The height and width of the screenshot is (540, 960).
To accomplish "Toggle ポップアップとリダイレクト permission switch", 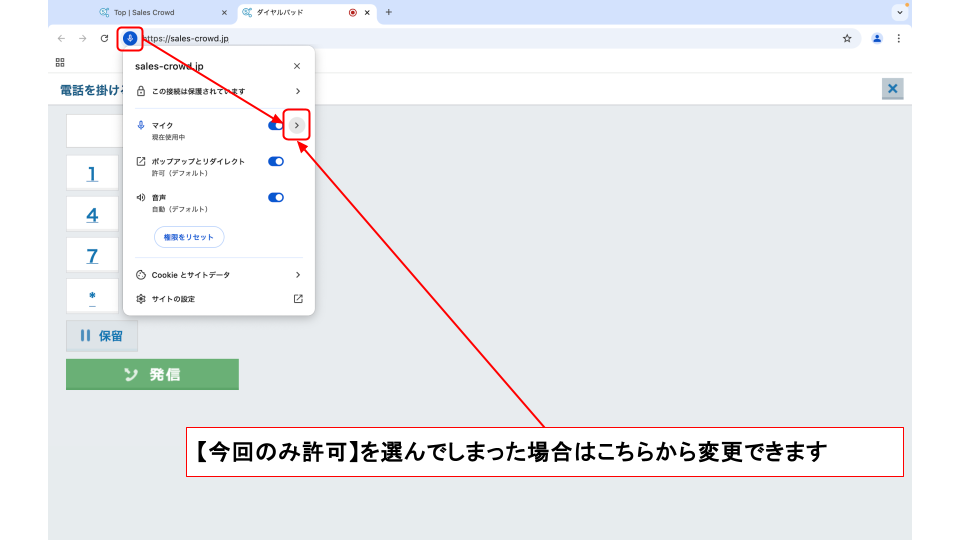I will 276,161.
